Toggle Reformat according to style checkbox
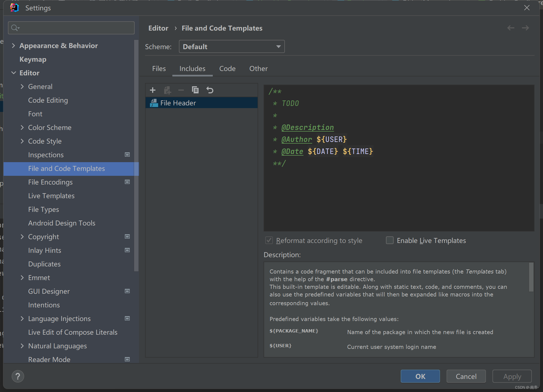 pyautogui.click(x=269, y=240)
